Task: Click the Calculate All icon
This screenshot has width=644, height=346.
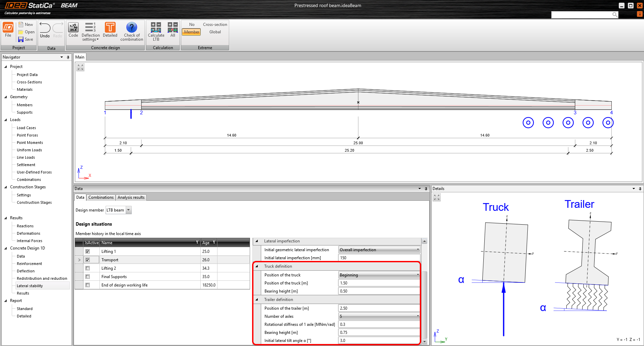Action: click(173, 28)
